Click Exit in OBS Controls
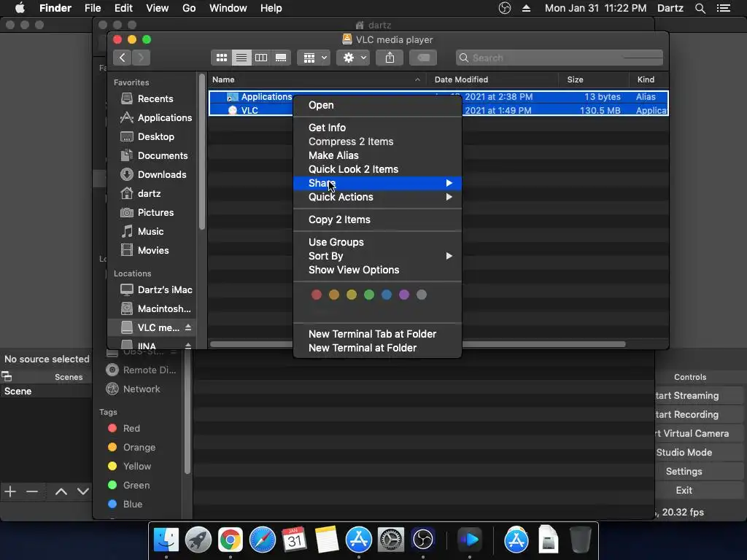This screenshot has height=560, width=747. tap(698, 491)
